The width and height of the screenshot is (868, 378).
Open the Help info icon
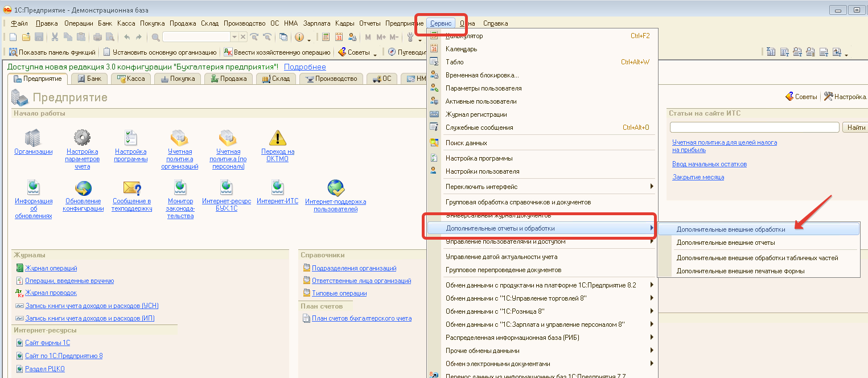(299, 37)
